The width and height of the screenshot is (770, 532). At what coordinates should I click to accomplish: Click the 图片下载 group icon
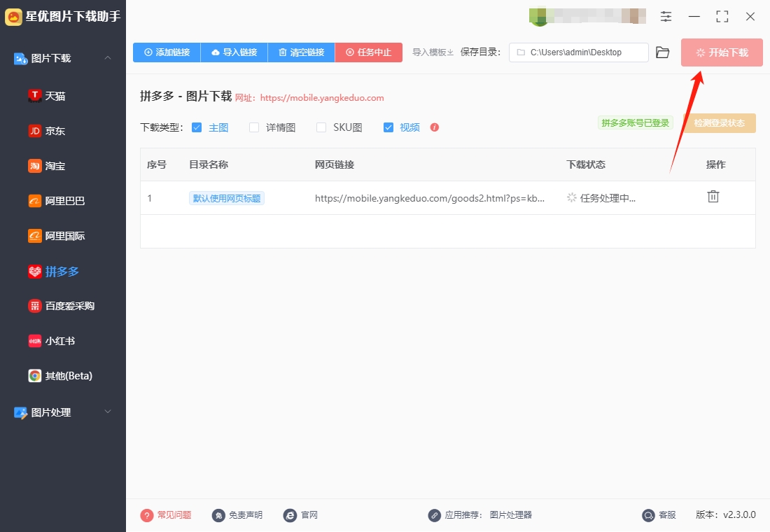click(x=20, y=59)
